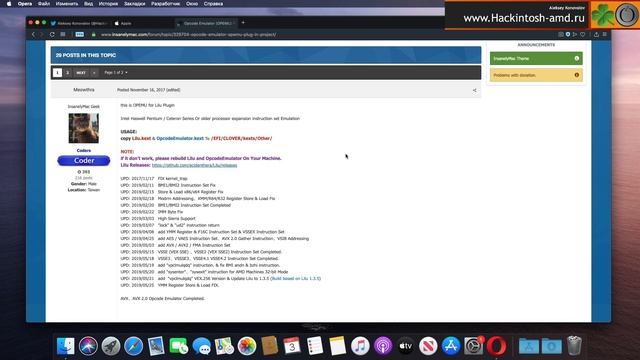Open Podcasts from the Dock

(383, 346)
